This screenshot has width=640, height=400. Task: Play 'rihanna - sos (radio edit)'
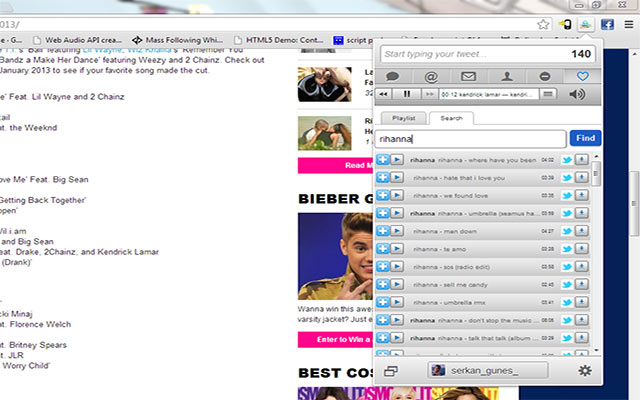click(x=397, y=267)
